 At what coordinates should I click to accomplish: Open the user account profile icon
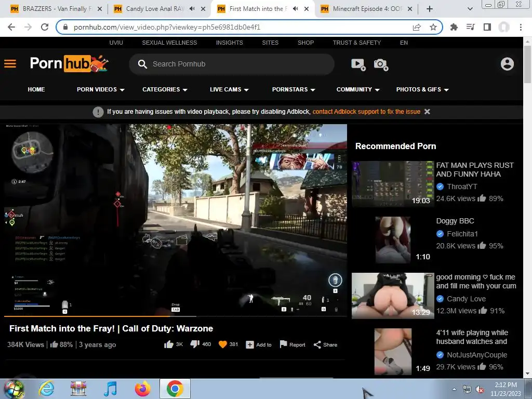(507, 64)
